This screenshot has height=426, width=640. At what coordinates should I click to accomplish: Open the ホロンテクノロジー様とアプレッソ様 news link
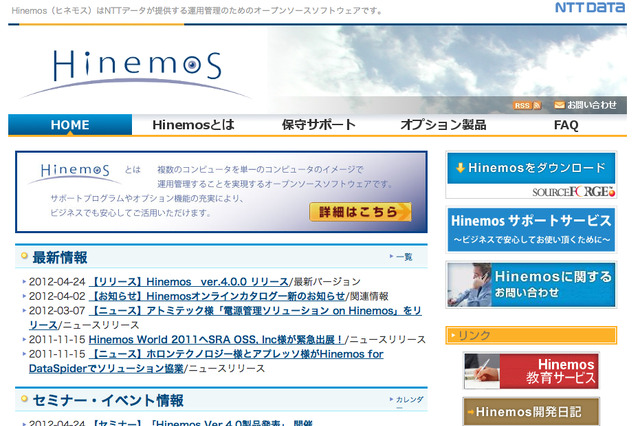(x=206, y=361)
